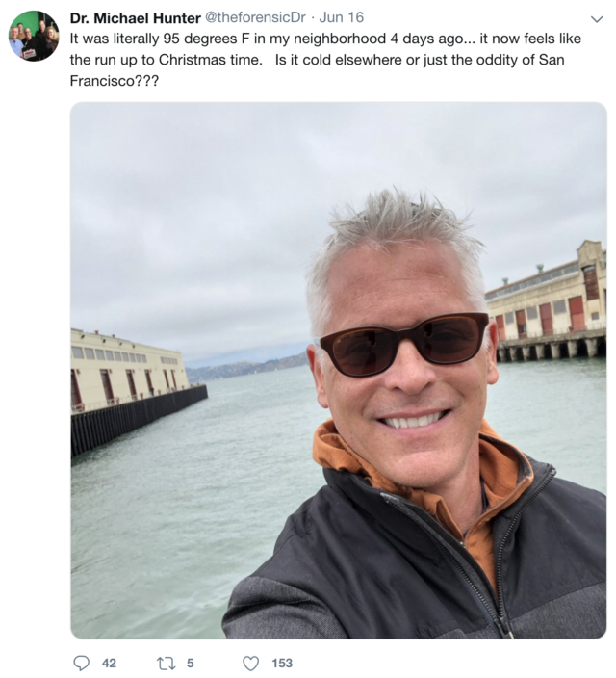616x678 pixels.
Task: Click the 153 likes count
Action: click(x=282, y=663)
